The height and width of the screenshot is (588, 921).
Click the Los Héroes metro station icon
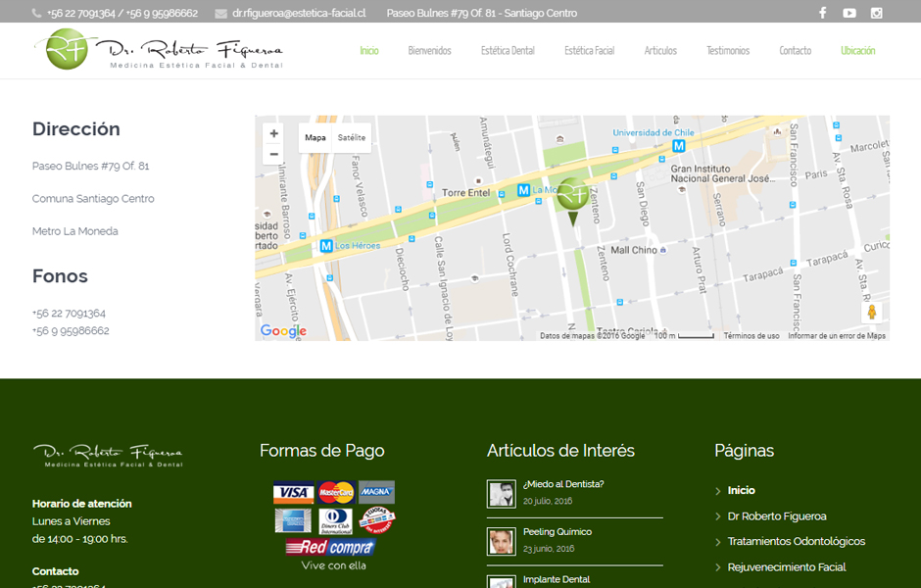(x=326, y=246)
